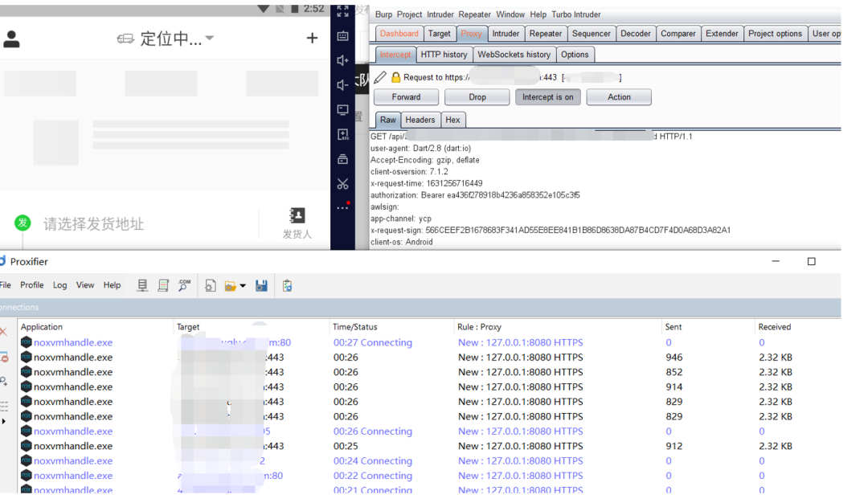Screen dimensions: 868x503
Task: Click the Nox volume up icon
Action: 342,60
